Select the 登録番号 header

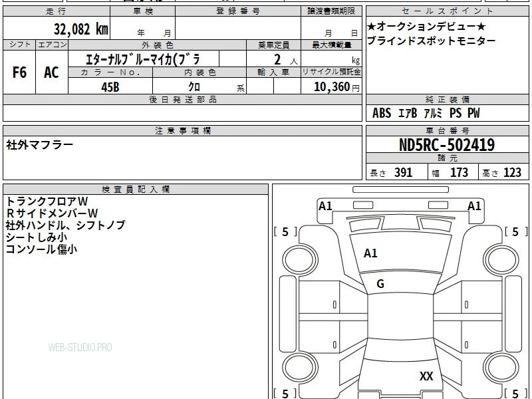238,11
